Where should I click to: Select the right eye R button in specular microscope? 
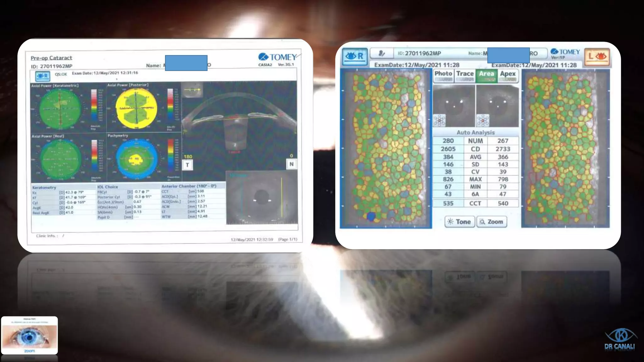click(354, 57)
